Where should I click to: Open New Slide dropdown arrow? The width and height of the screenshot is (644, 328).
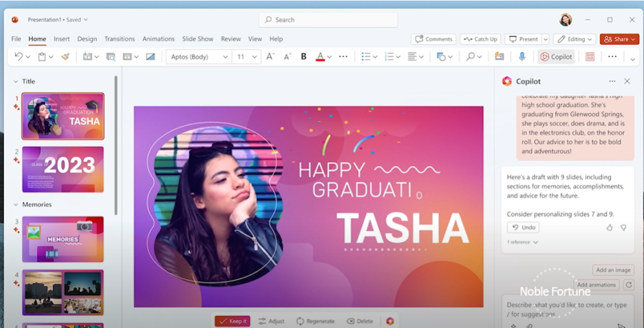[96, 57]
